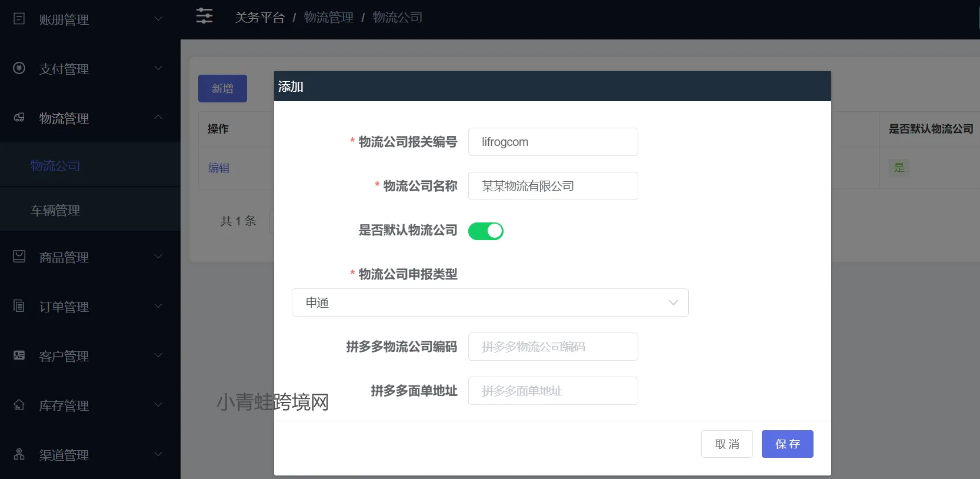The height and width of the screenshot is (479, 980).
Task: Click the 渠道管理 channel icon
Action: click(19, 454)
